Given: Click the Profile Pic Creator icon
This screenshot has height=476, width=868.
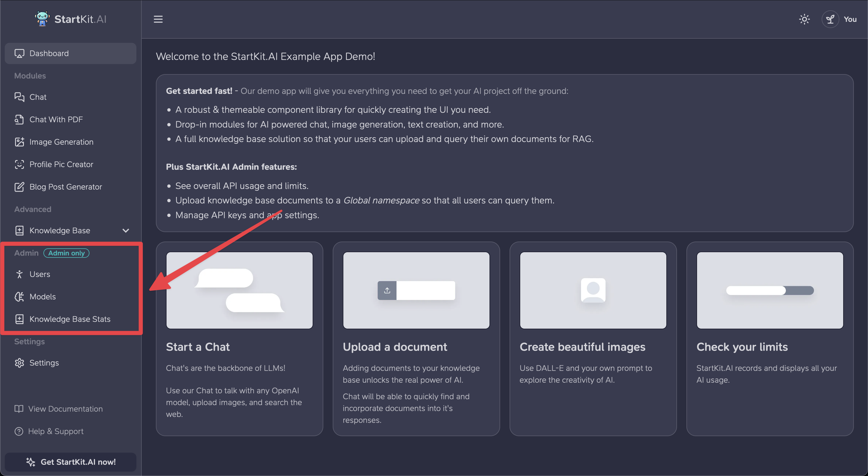Looking at the screenshot, I should point(19,164).
